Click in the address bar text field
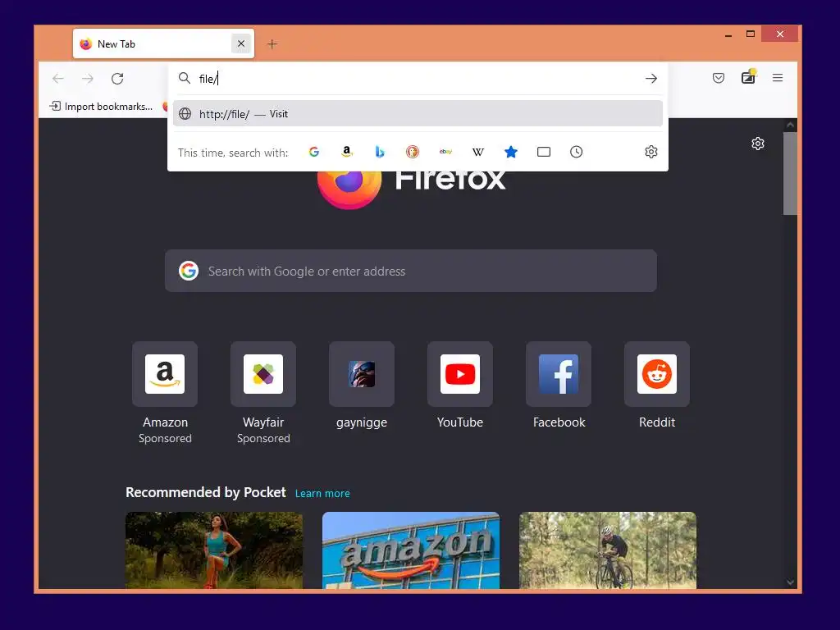 (x=418, y=79)
